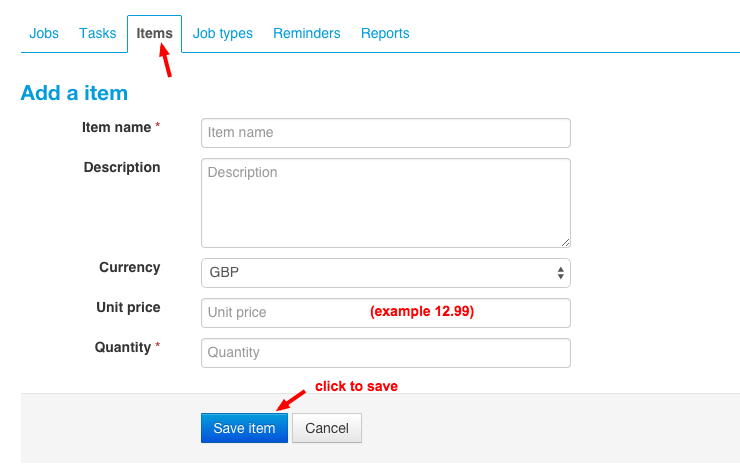Click the bold 'Currency' field label
Screen dimensions: 740x465
click(x=129, y=267)
